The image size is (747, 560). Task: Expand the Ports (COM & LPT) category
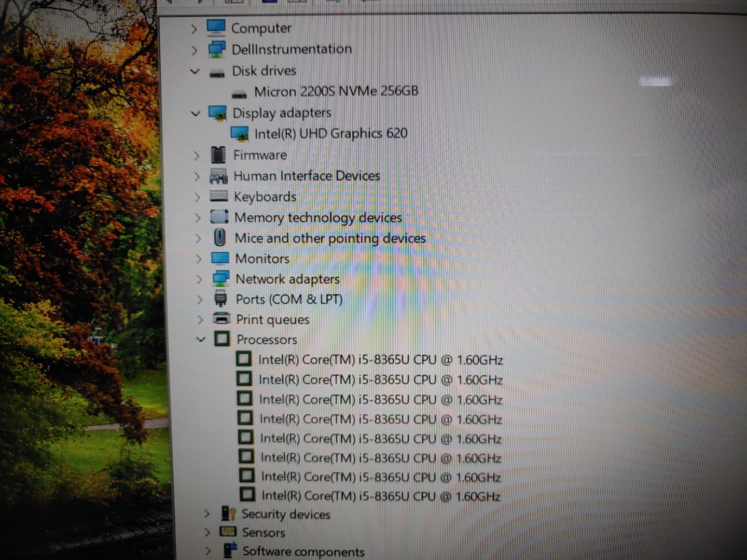point(200,299)
